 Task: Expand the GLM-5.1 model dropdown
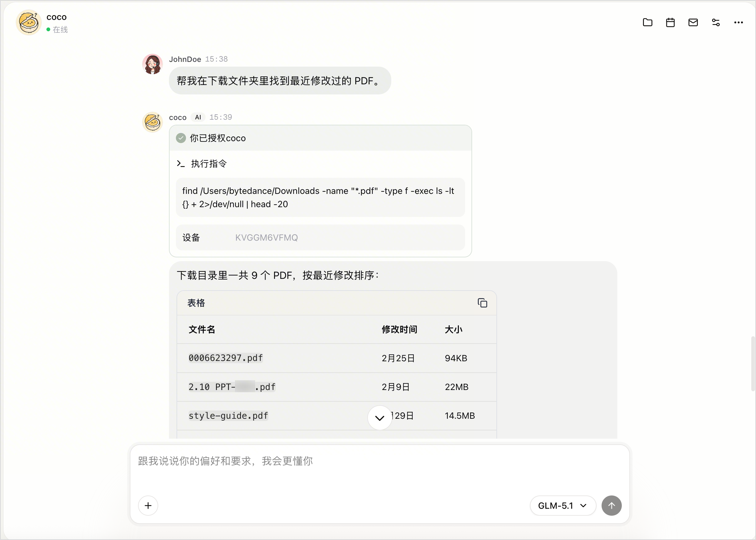pyautogui.click(x=562, y=505)
